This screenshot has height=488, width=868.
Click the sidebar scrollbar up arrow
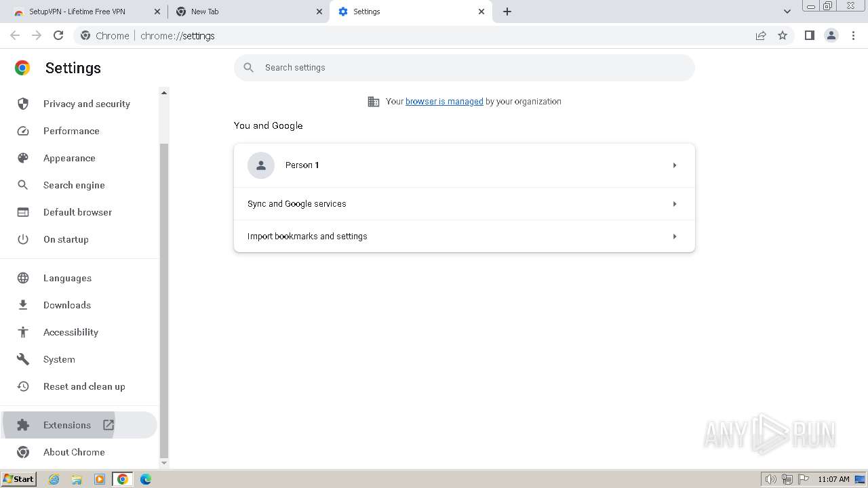click(163, 92)
